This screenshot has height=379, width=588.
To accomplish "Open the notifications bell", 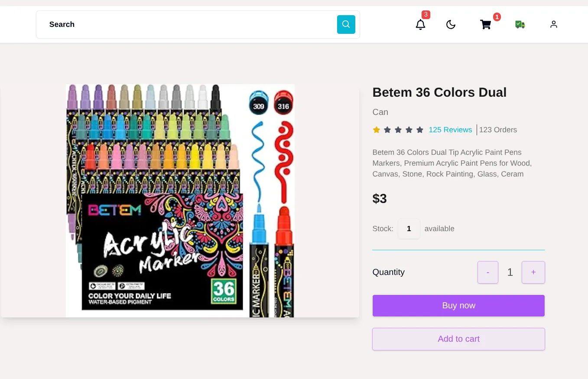I will pyautogui.click(x=420, y=25).
